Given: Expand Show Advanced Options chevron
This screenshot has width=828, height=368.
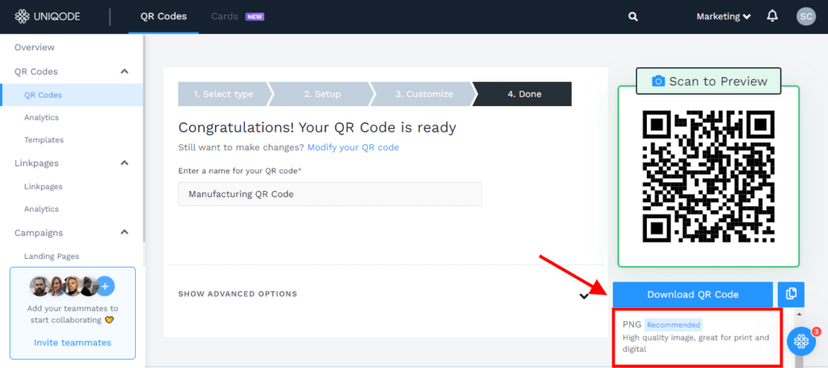Looking at the screenshot, I should [584, 295].
